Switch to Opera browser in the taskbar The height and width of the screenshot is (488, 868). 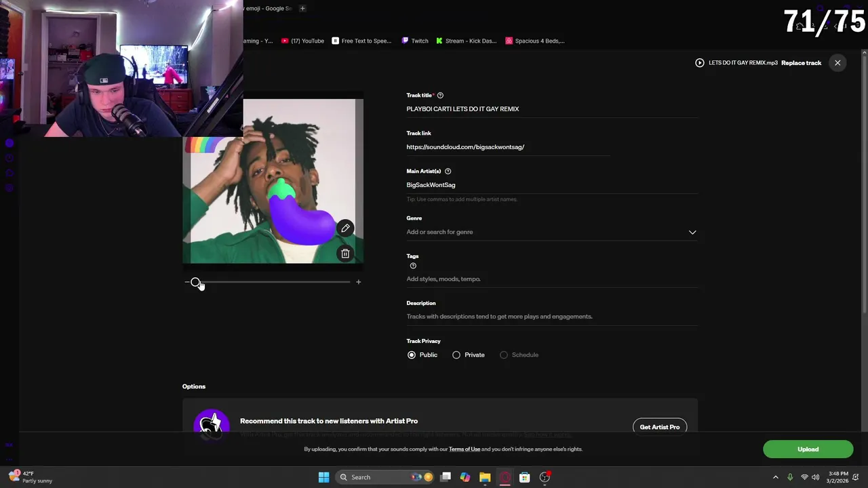(505, 477)
